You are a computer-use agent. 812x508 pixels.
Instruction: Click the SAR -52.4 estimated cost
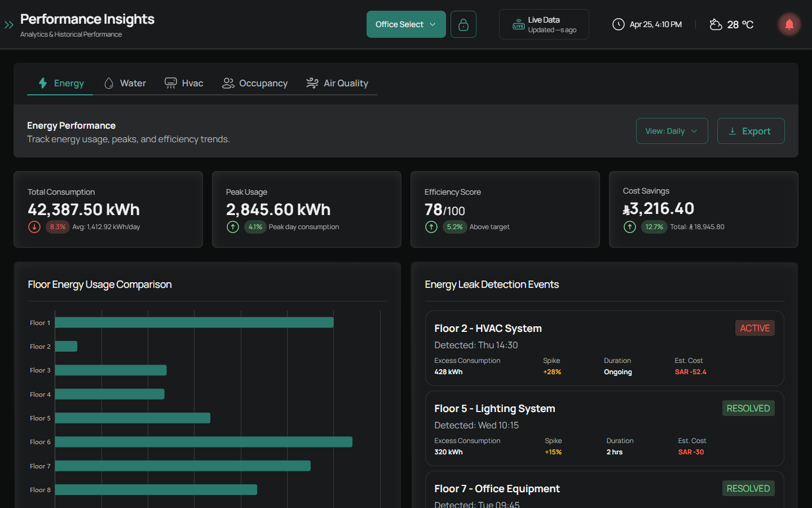[690, 372]
